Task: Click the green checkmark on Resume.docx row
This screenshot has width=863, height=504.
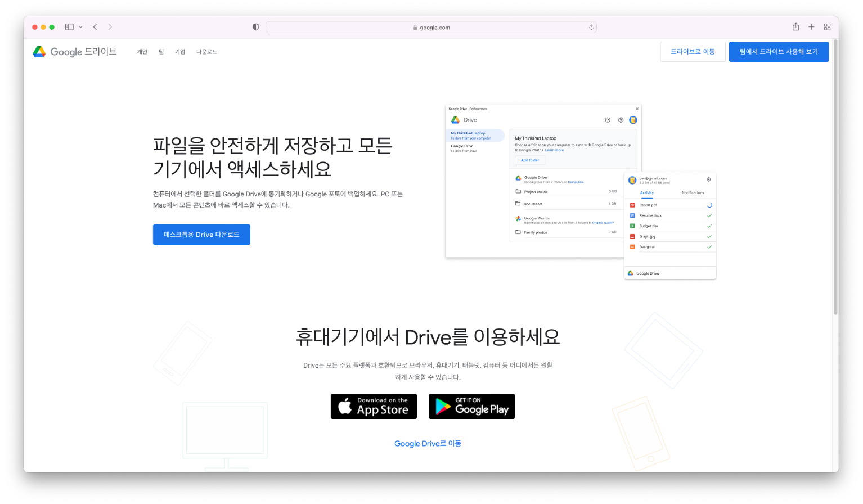Action: pos(709,215)
